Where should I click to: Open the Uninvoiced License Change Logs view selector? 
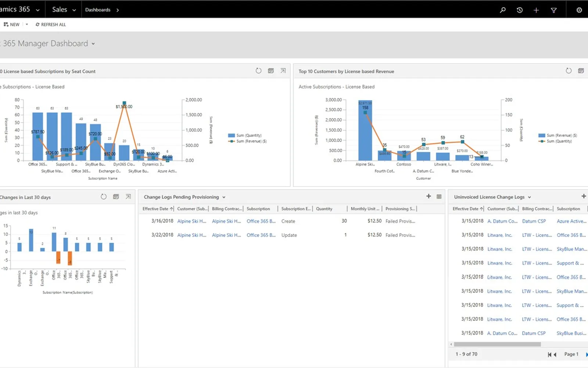[x=530, y=197]
